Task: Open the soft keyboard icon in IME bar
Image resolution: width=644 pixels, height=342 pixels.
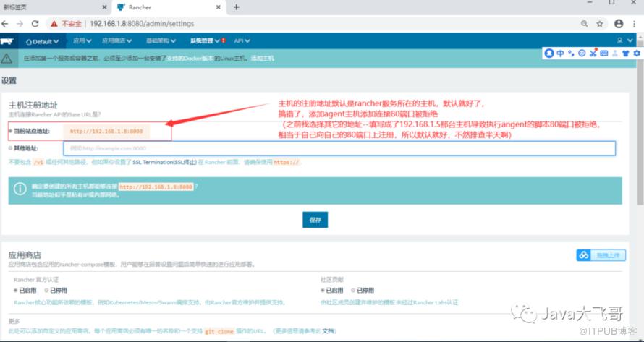Action: 604,53
